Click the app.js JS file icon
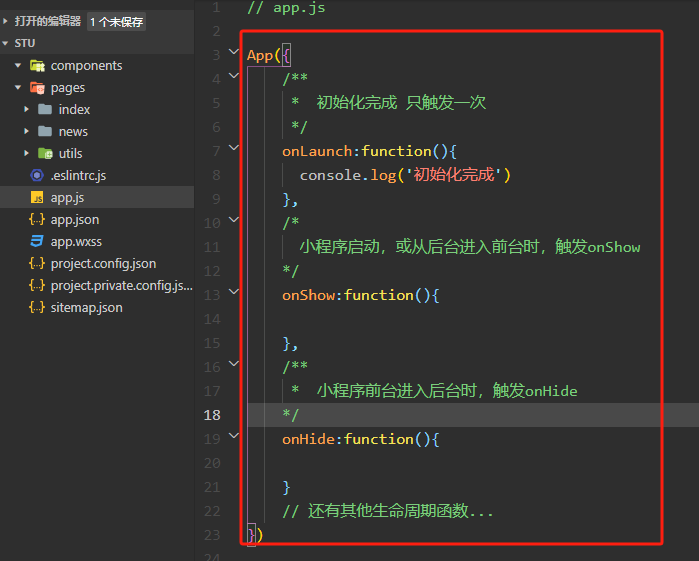 37,197
